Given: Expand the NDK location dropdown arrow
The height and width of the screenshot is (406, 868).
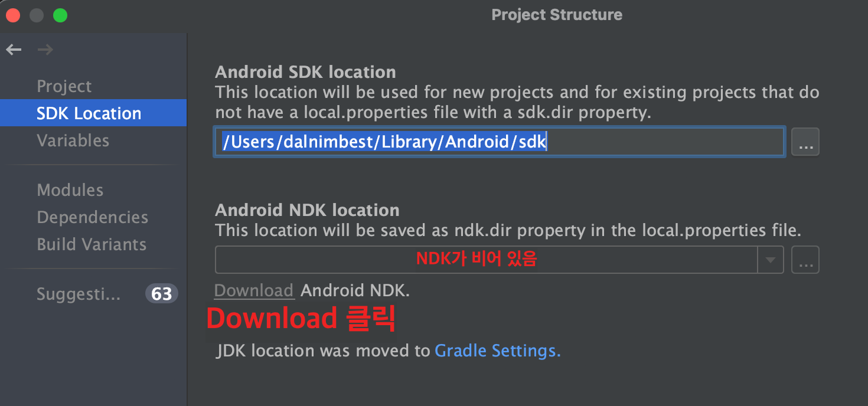Looking at the screenshot, I should point(771,260).
